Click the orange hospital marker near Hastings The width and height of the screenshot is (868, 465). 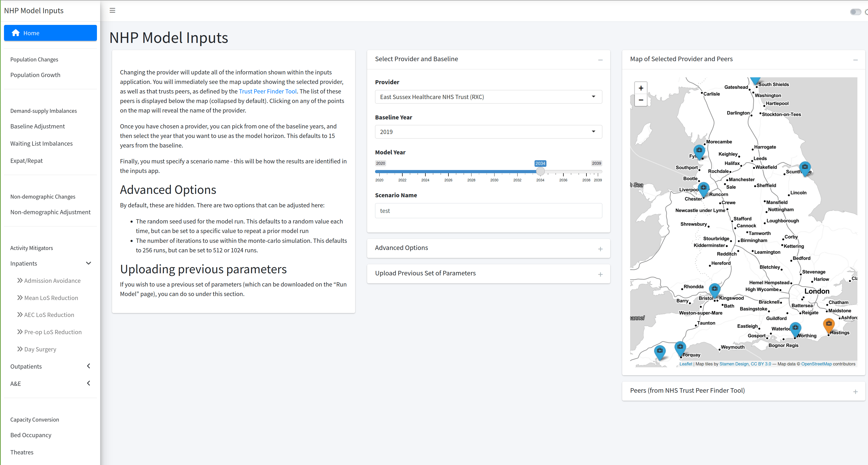click(829, 324)
